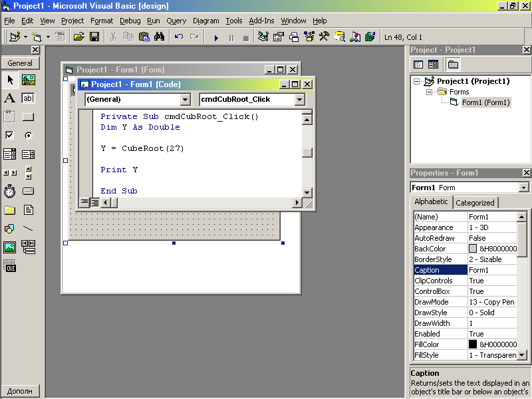Click the View Code icon in Project panel
532x399 pixels.
418,65
